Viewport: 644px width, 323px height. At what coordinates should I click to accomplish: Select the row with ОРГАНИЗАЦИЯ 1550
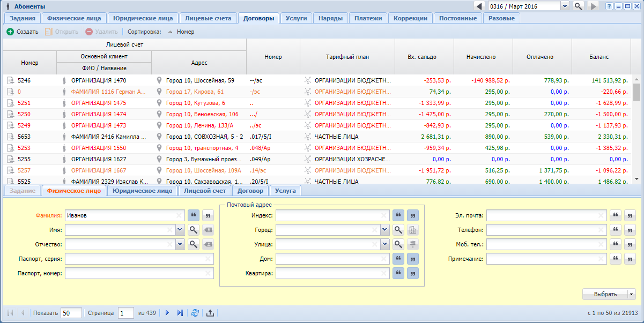coord(317,148)
